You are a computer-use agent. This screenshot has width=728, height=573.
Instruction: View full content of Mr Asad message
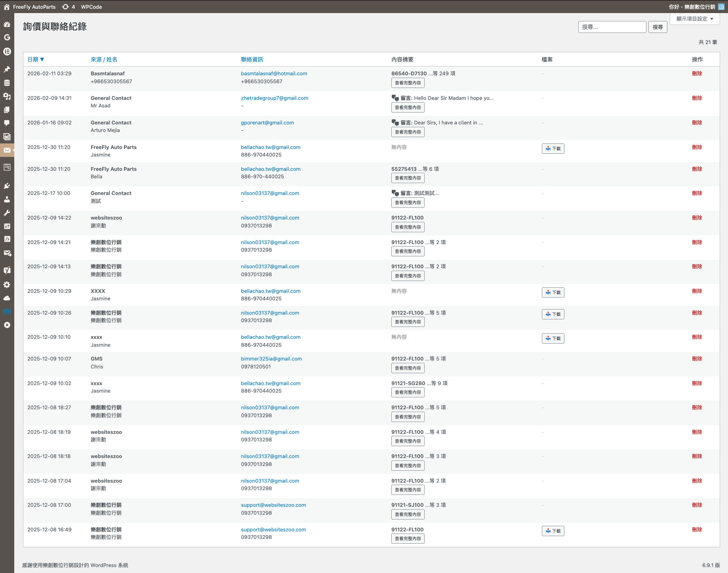click(x=408, y=107)
